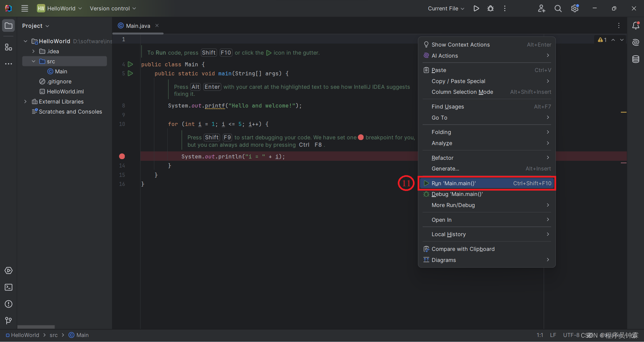This screenshot has width=644, height=342.
Task: Open the Notifications bell
Action: (x=636, y=25)
